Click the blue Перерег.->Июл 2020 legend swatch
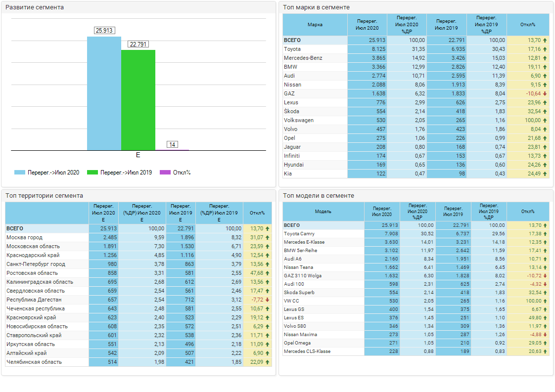The image size is (555, 392). click(19, 173)
